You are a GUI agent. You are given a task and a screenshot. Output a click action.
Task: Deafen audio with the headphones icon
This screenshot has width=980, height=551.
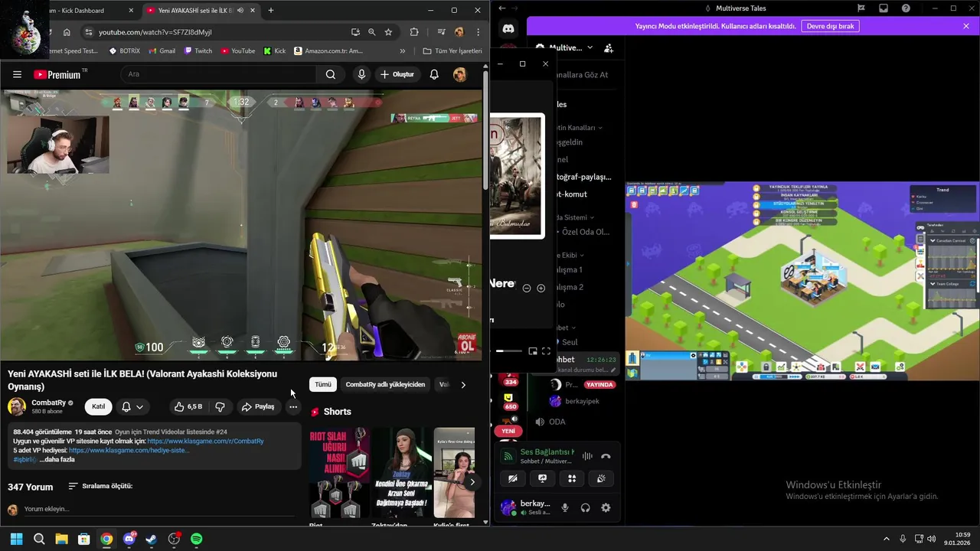coord(586,507)
